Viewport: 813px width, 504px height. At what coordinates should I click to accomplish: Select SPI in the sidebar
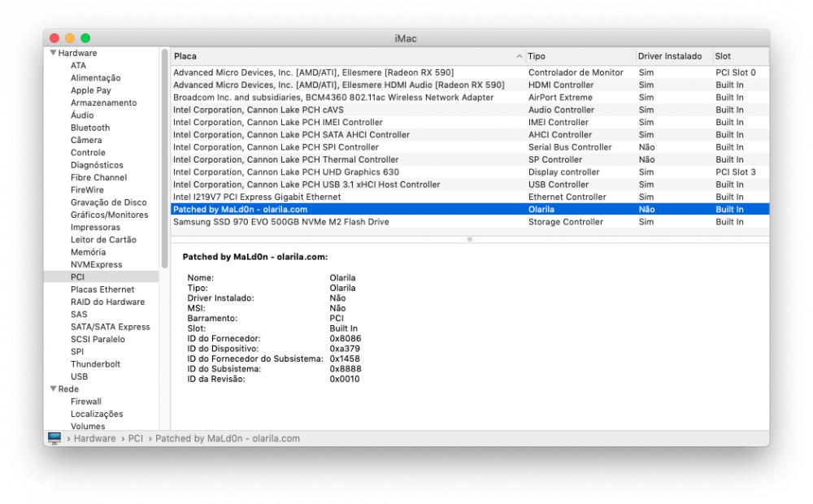pos(77,351)
